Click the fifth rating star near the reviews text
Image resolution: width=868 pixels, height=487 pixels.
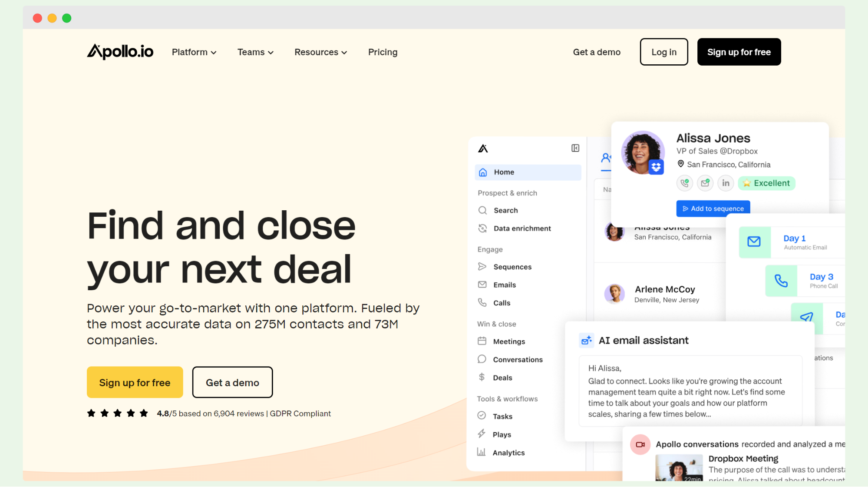(x=143, y=413)
